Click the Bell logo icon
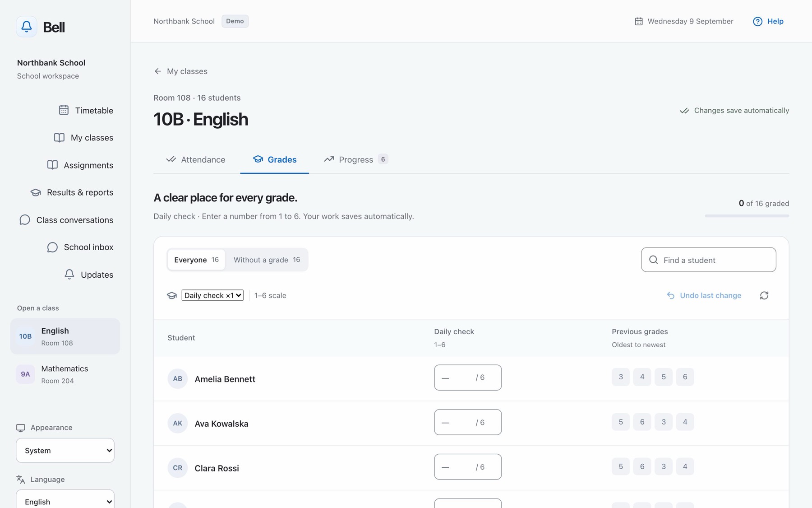 coord(27,27)
